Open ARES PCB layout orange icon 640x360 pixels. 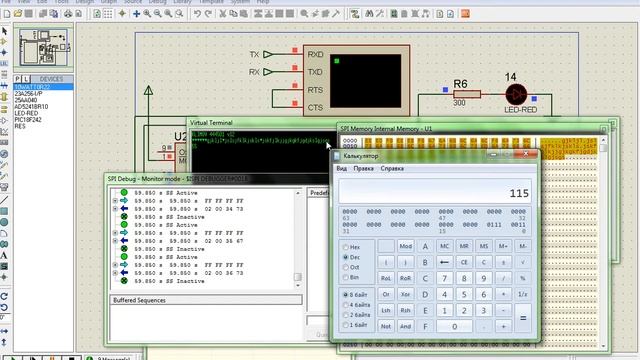click(x=465, y=14)
